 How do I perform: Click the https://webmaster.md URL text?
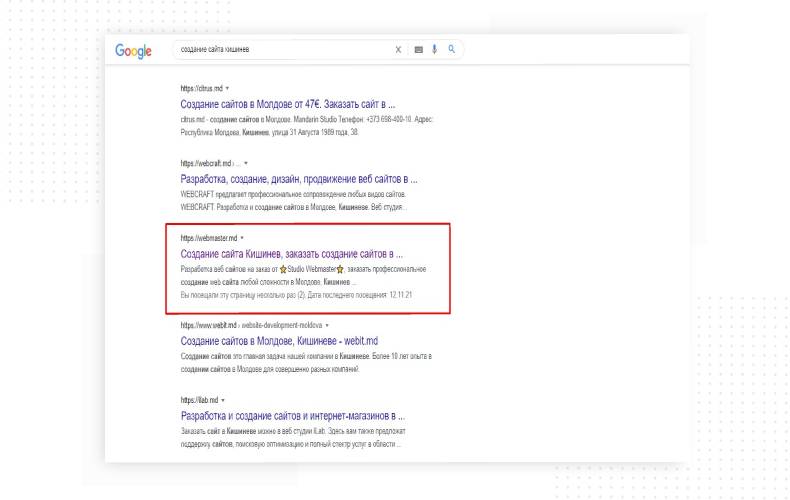click(209, 238)
